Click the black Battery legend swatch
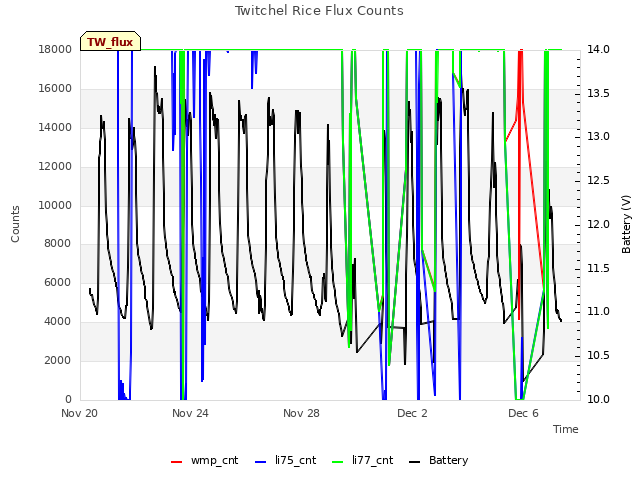The width and height of the screenshot is (640, 480). 415,462
